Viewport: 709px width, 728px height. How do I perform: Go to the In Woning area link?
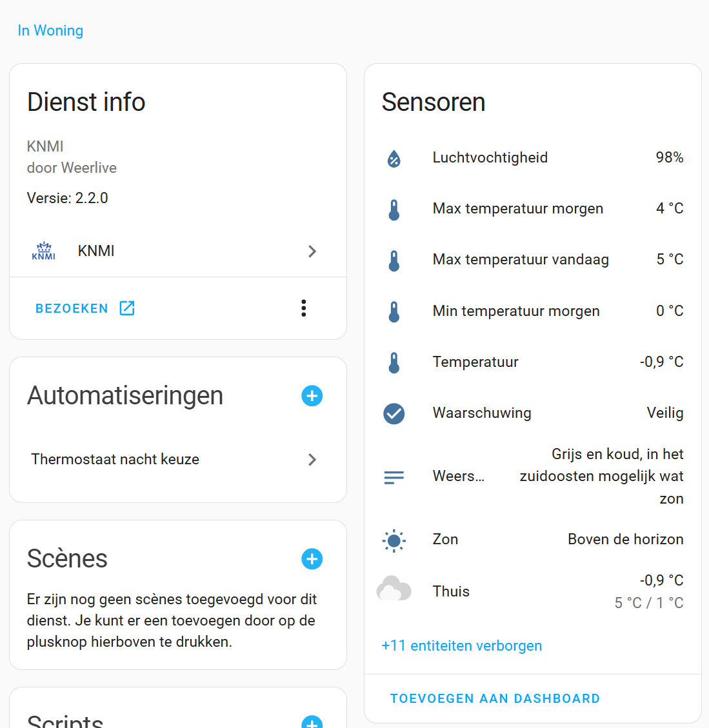(x=50, y=30)
